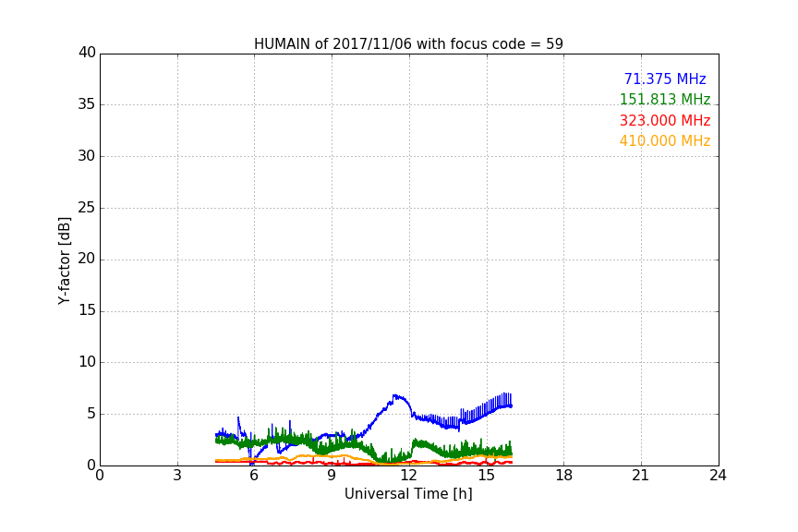
Task: Click y-axis tick value 15
Action: (87, 310)
